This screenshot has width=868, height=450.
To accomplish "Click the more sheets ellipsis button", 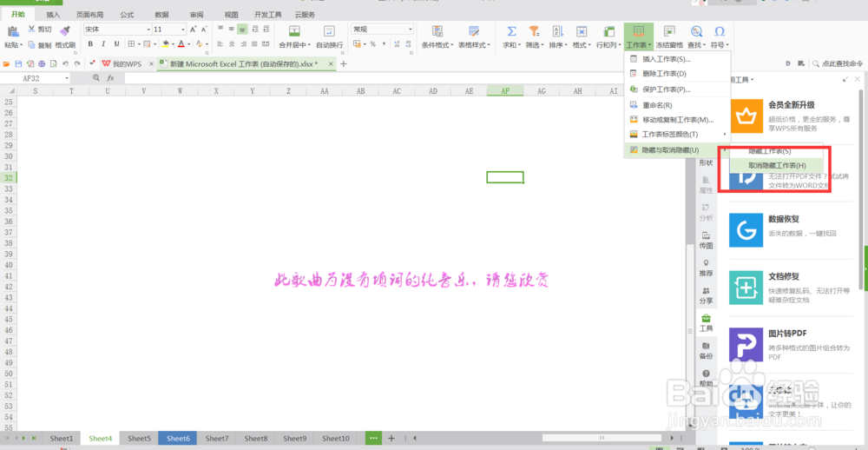I will coord(373,438).
